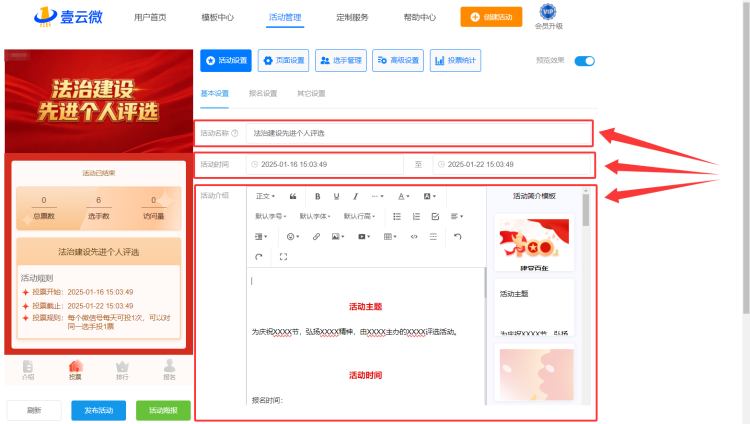750x424 pixels.
Task: Open the 正文 heading style dropdown
Action: point(265,196)
